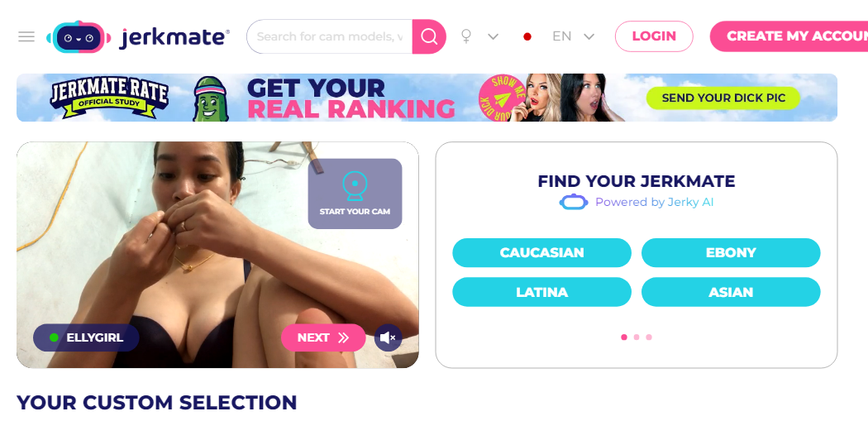Click the magnifier search button
The height and width of the screenshot is (421, 868).
[x=429, y=36]
